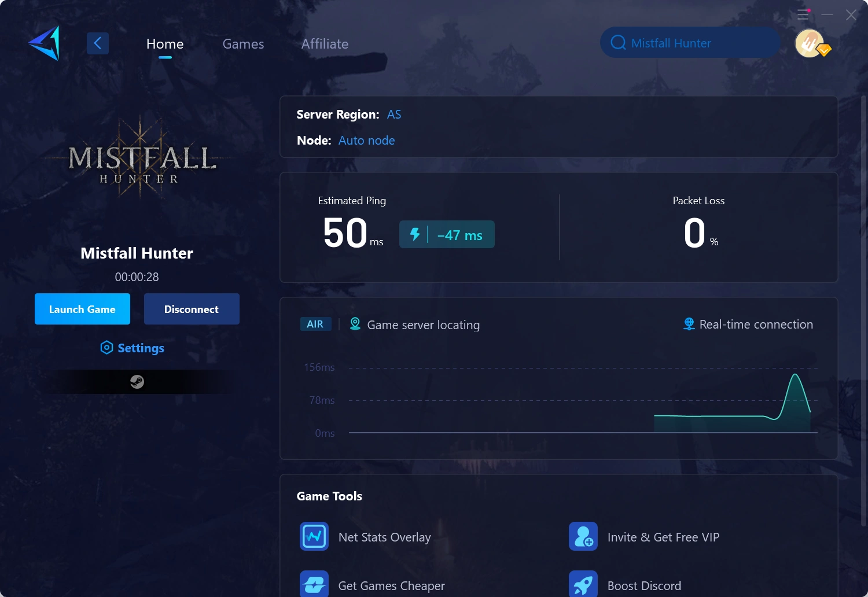Screen dimensions: 868x597
Task: Click the Net Stats Overlay label
Action: [384, 537]
